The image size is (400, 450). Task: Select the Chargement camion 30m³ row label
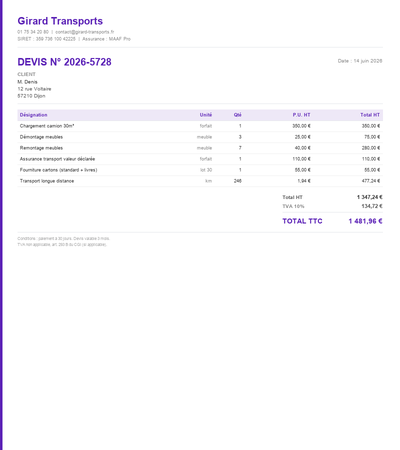coord(47,126)
